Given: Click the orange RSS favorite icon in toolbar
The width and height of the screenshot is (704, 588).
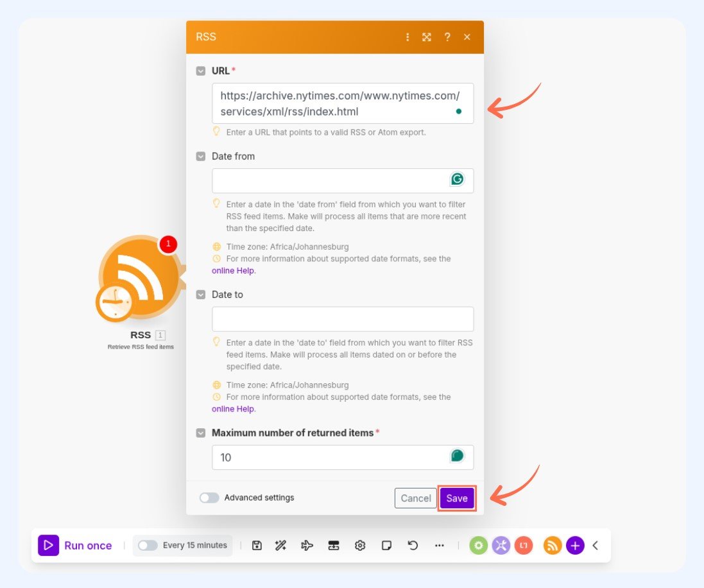Looking at the screenshot, I should point(553,545).
